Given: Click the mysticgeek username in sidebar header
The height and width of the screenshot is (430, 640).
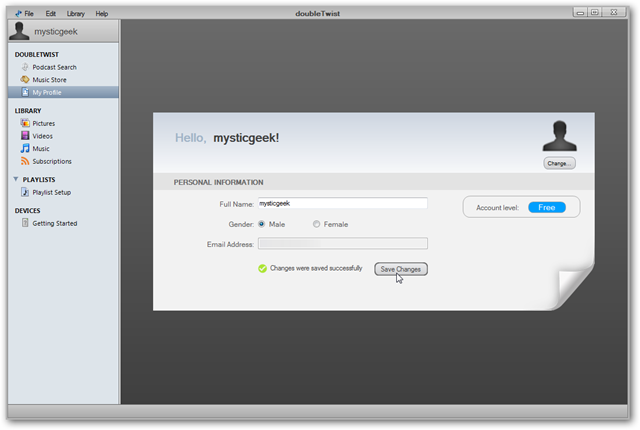Looking at the screenshot, I should pos(56,31).
